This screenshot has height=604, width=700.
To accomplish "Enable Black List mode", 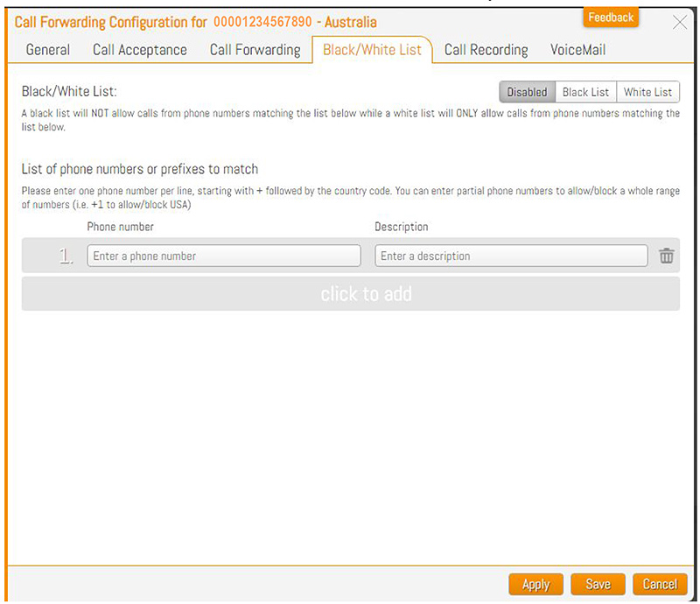I will (x=585, y=92).
